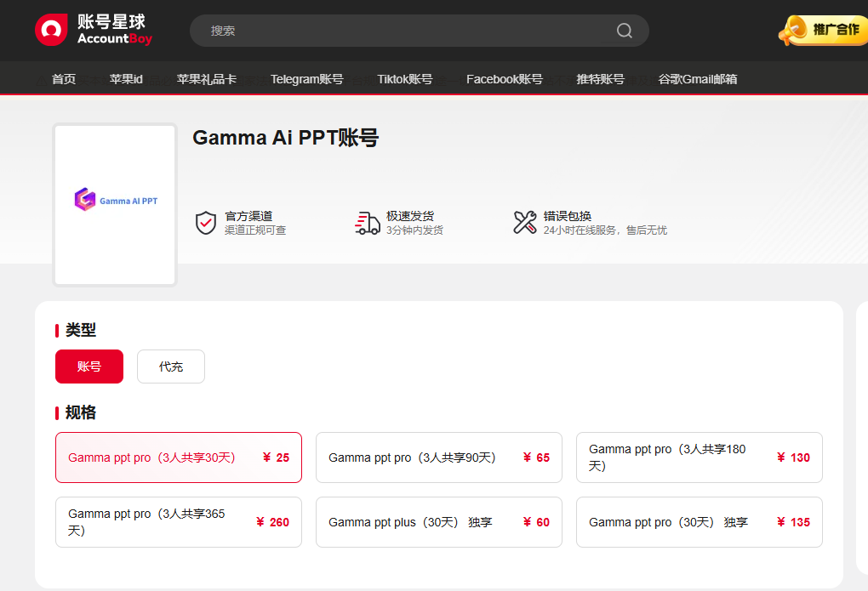Select Gamma ppt pro 3人共享180天 option
The height and width of the screenshot is (591, 868).
[700, 457]
